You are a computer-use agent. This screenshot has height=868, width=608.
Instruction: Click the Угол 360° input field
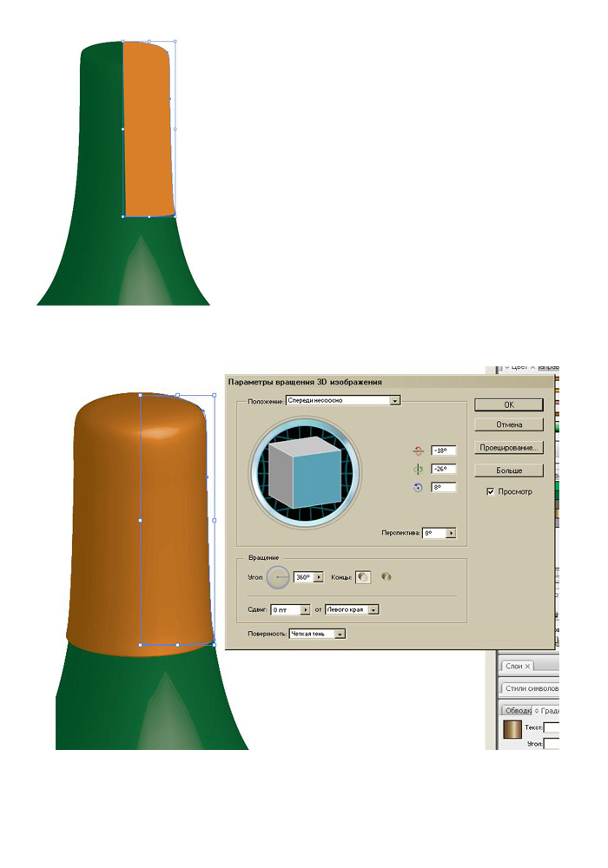[303, 577]
